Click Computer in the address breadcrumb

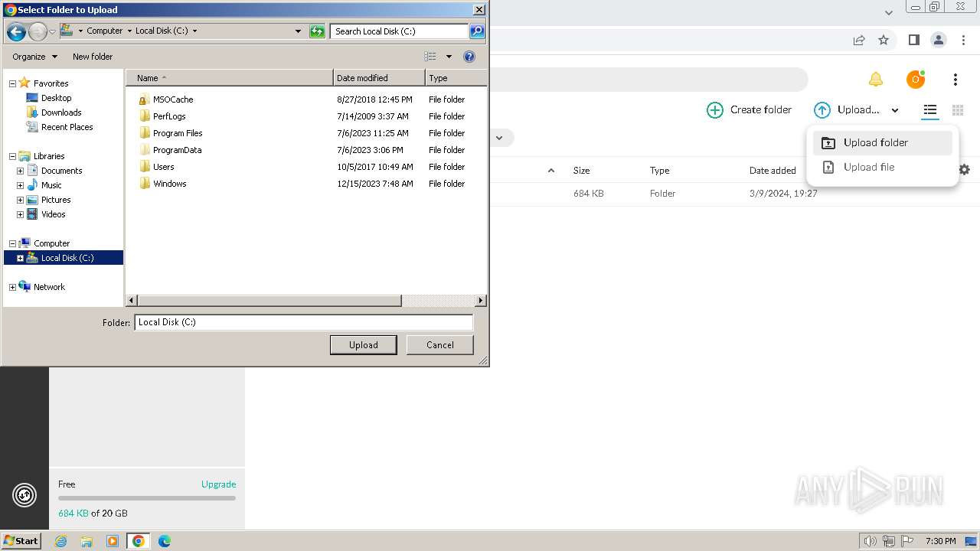[x=104, y=31]
